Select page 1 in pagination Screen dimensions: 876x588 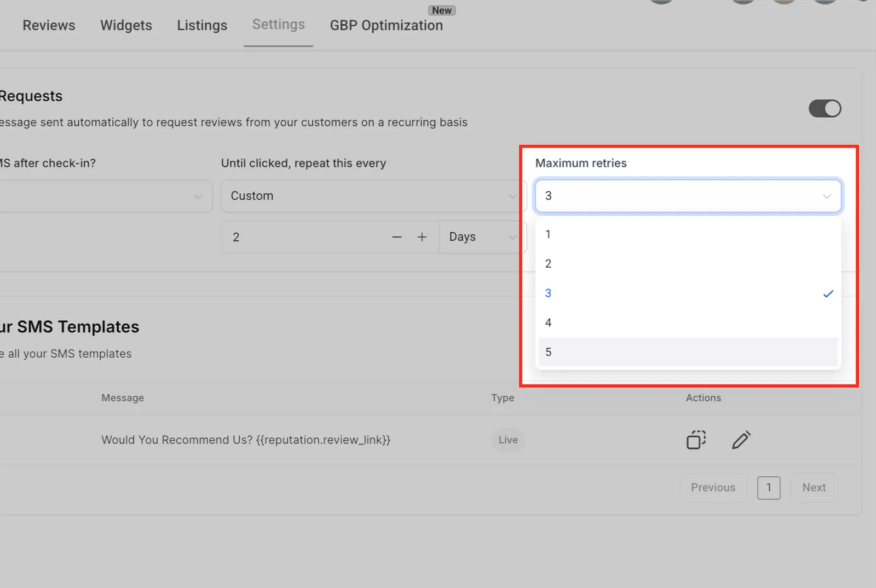coord(769,488)
